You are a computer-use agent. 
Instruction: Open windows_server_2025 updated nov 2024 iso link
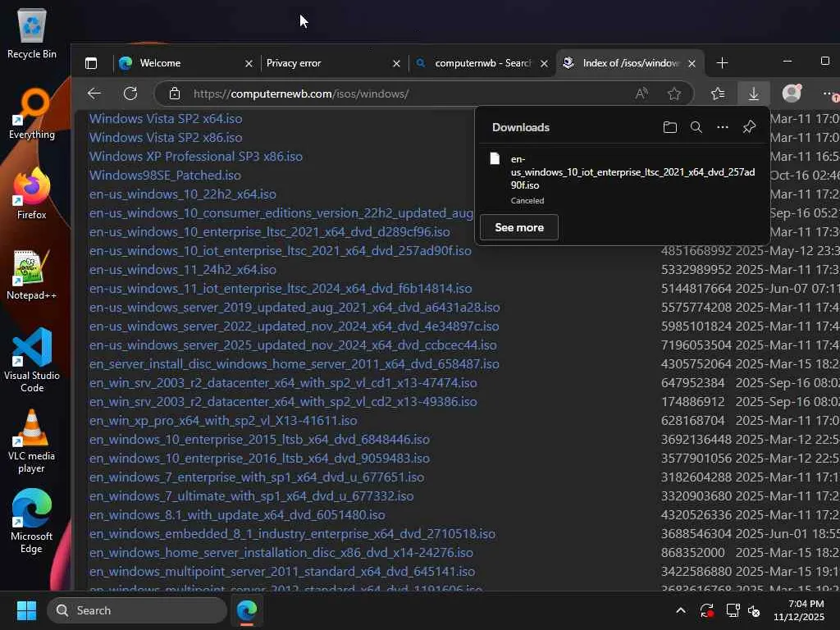coord(293,345)
